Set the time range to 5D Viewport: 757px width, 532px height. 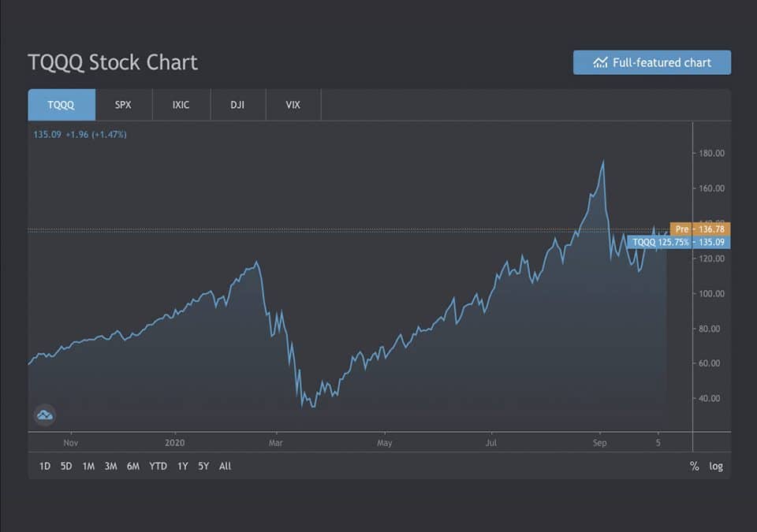[66, 467]
